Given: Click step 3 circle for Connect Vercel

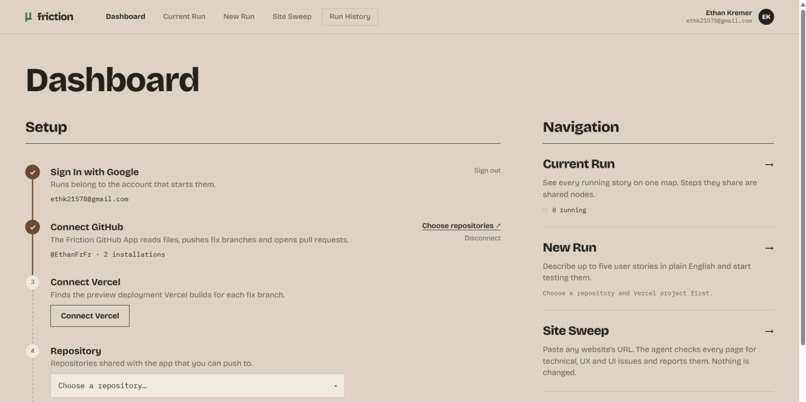Looking at the screenshot, I should [32, 282].
